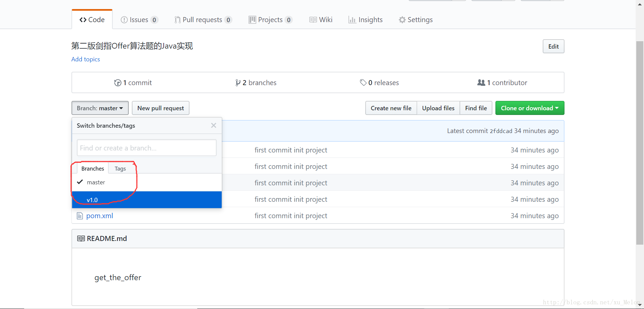The image size is (644, 309).
Task: Click the Projects board icon
Action: 252,20
